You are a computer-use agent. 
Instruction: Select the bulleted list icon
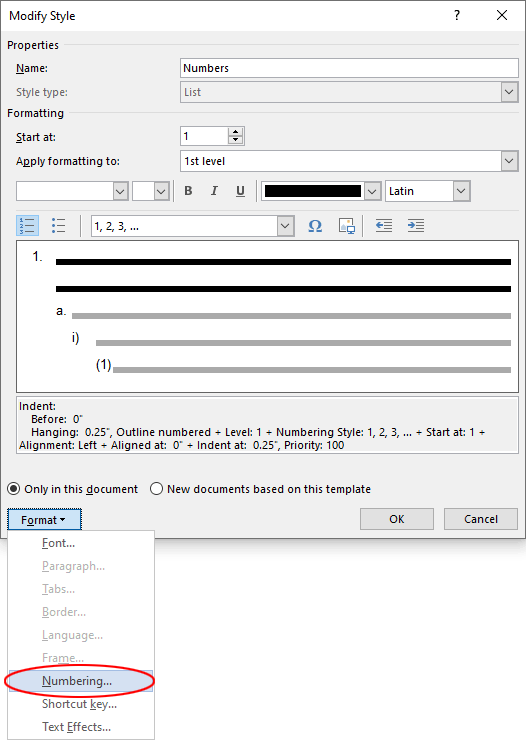58,226
